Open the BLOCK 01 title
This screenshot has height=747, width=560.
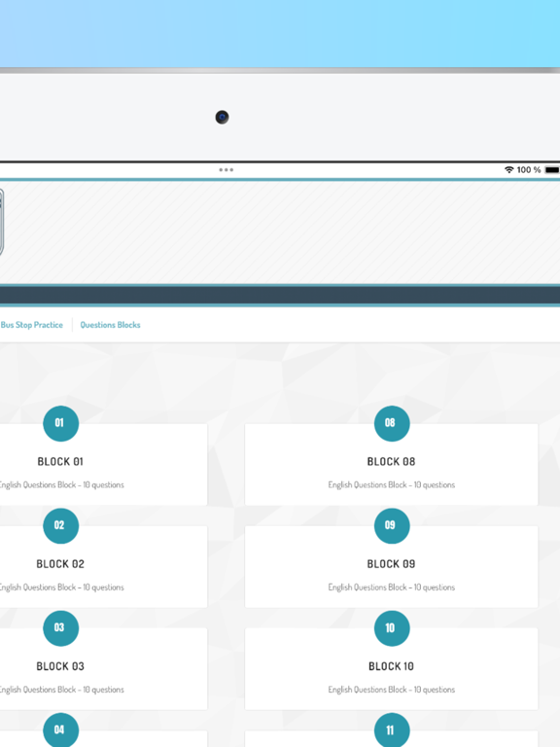coord(60,462)
